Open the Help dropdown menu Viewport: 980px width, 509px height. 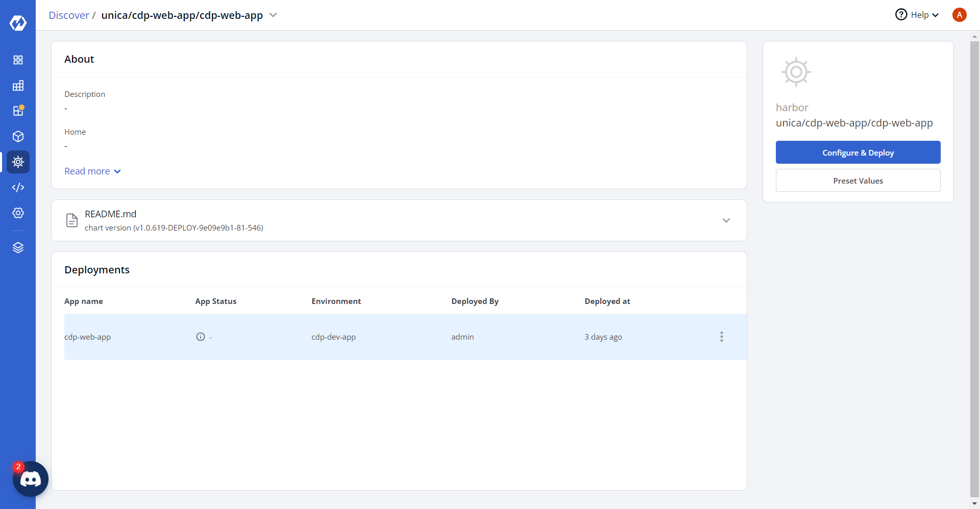point(916,14)
